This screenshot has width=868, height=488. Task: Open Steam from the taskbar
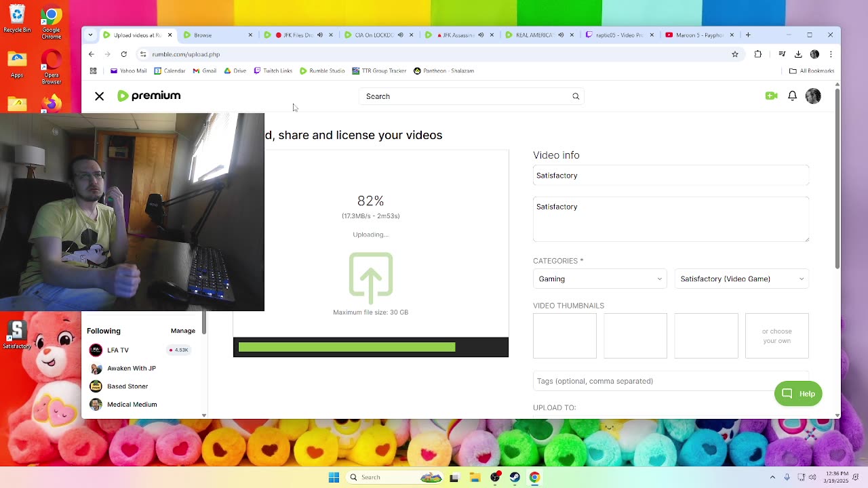pos(515,477)
